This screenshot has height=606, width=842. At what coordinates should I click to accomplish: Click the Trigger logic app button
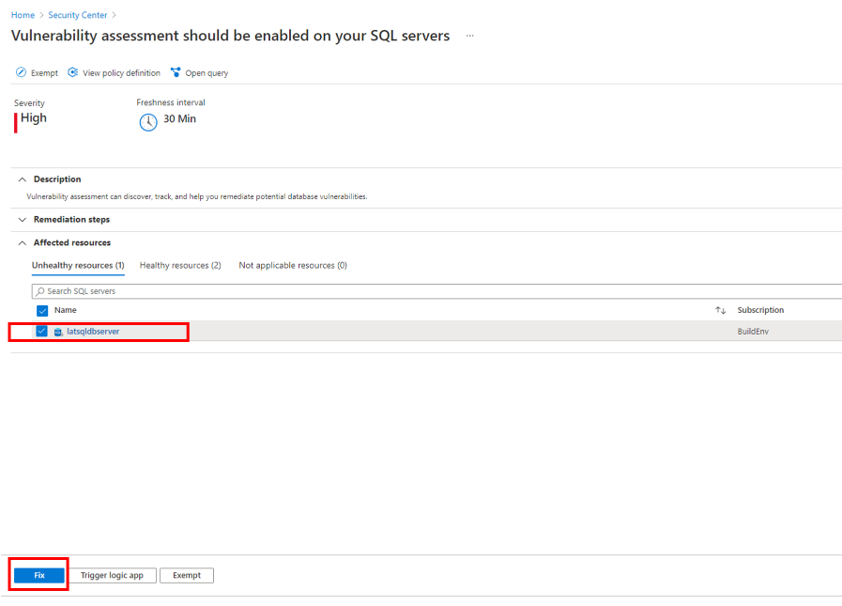(112, 575)
